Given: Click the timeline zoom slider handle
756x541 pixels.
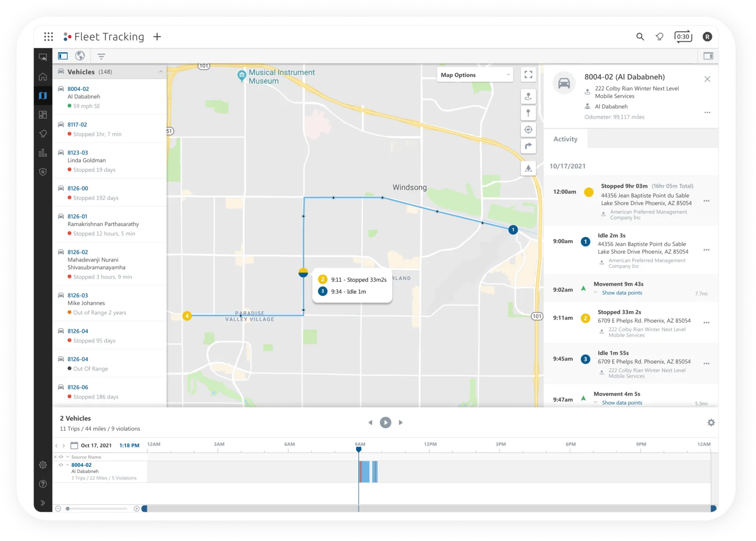Looking at the screenshot, I should click(x=68, y=508).
